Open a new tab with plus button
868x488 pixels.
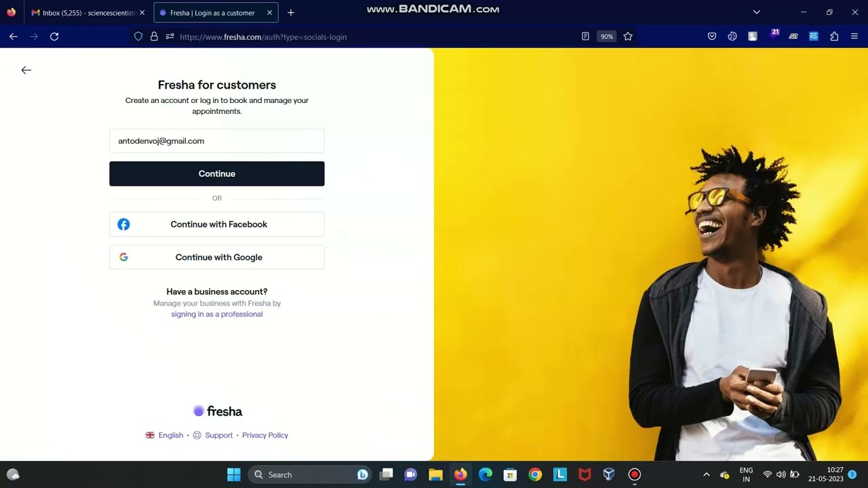click(291, 13)
